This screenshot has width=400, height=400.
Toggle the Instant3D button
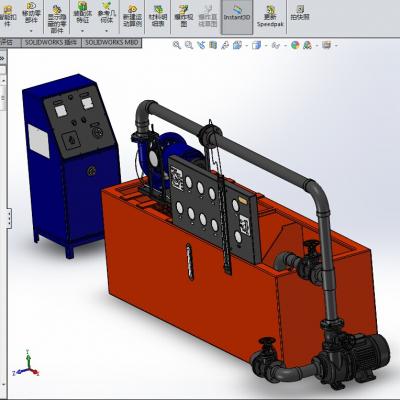237,16
